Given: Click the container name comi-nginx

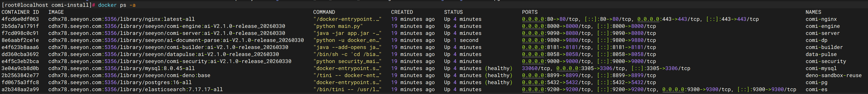Looking at the screenshot, I should click(821, 19).
